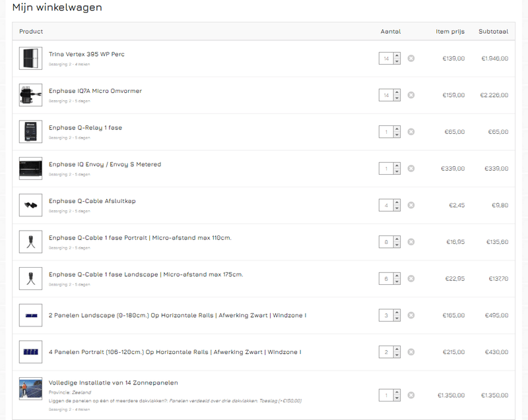
Task: Remove 2 Panelen Landscape mounting item
Action: point(411,315)
